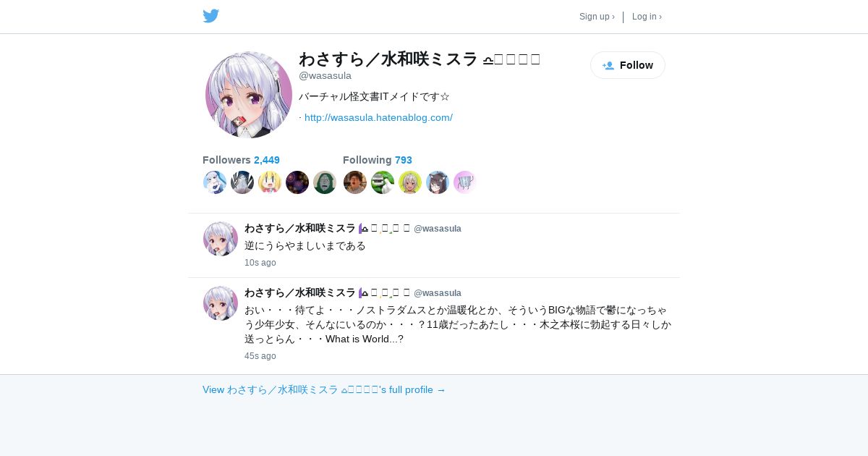Open the large profile avatar picture

pyautogui.click(x=249, y=95)
